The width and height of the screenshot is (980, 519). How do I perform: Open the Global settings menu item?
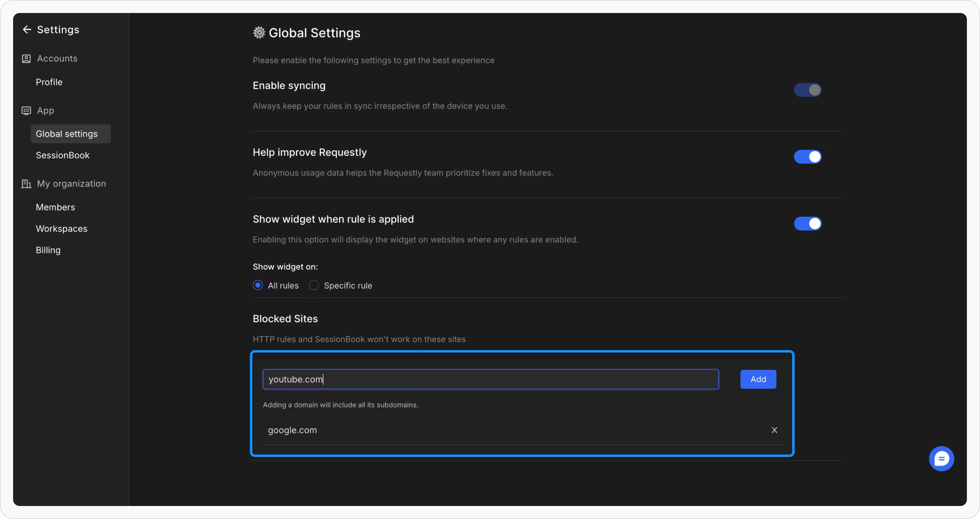click(x=67, y=134)
